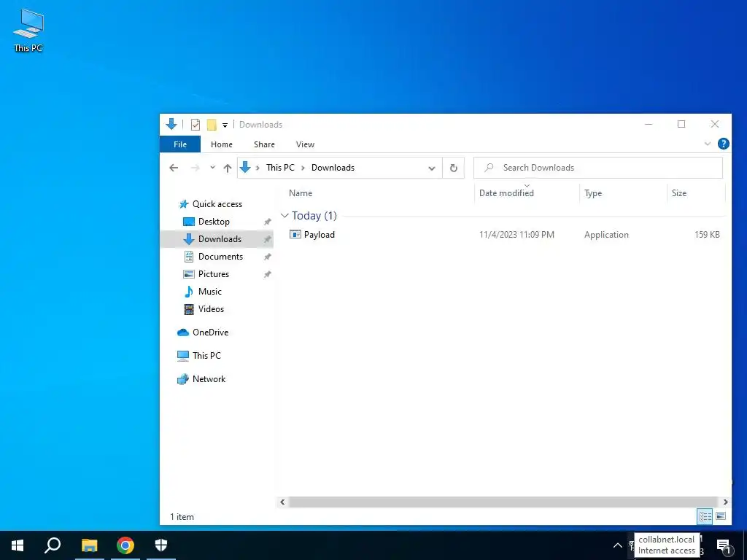Switch to the View ribbon tab

point(305,144)
